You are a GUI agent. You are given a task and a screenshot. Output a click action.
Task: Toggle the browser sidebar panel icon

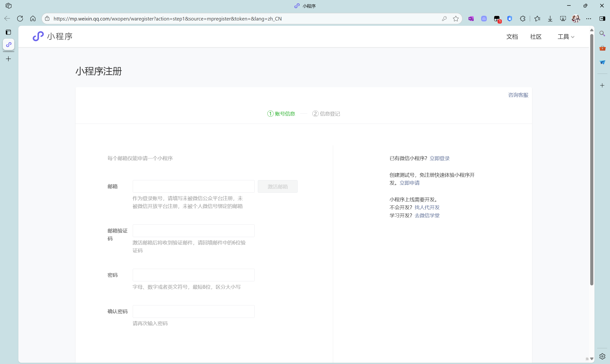602,19
